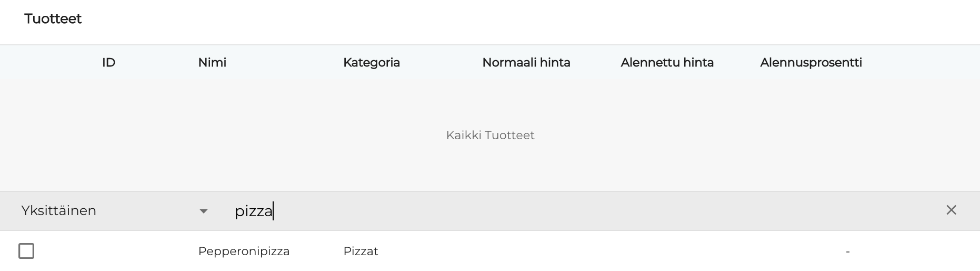Select the Pepperonipizza product name
The height and width of the screenshot is (271, 980).
(x=244, y=251)
